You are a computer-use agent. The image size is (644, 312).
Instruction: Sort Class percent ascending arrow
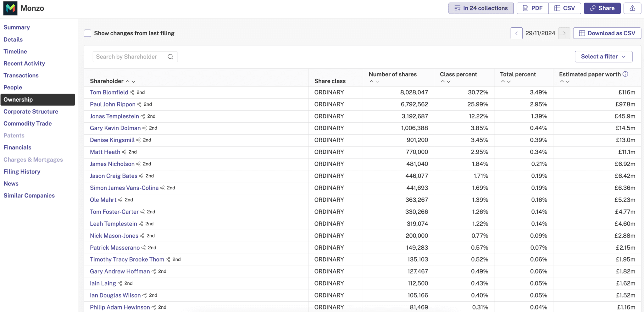(x=443, y=81)
